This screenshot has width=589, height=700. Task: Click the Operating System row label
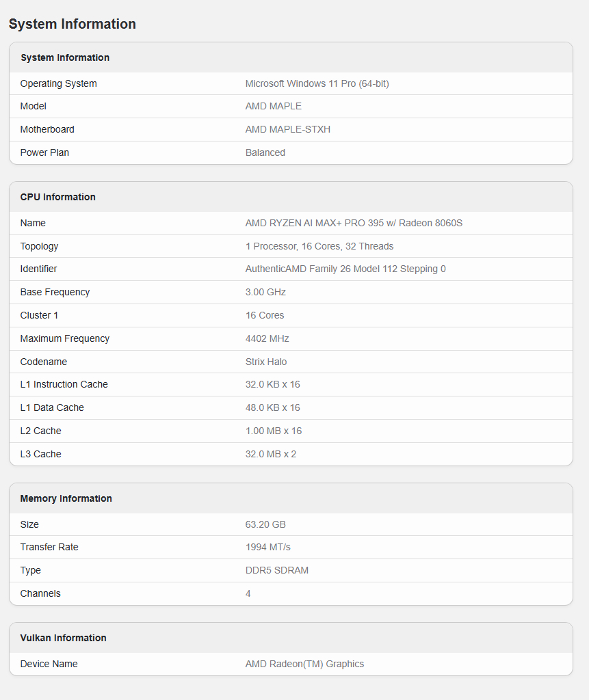(x=58, y=83)
